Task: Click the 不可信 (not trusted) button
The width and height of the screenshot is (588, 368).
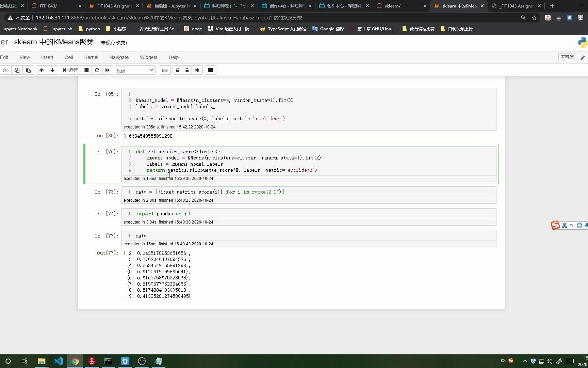Action: click(567, 57)
